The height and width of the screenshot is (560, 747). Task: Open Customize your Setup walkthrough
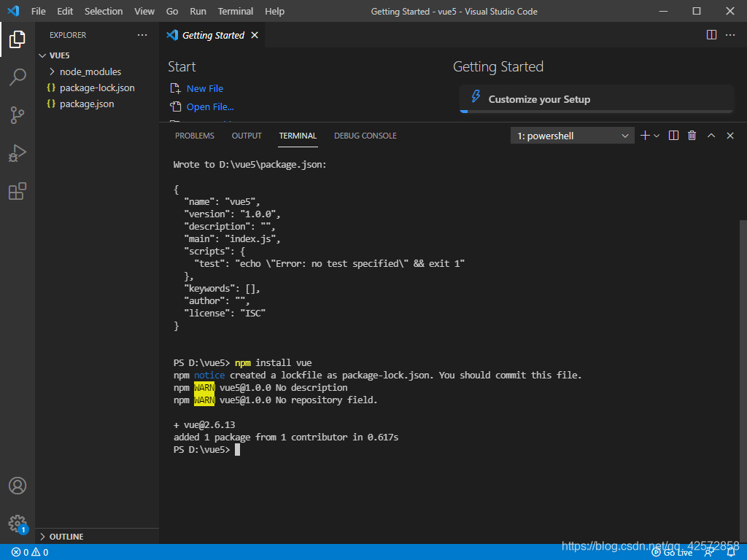click(597, 99)
